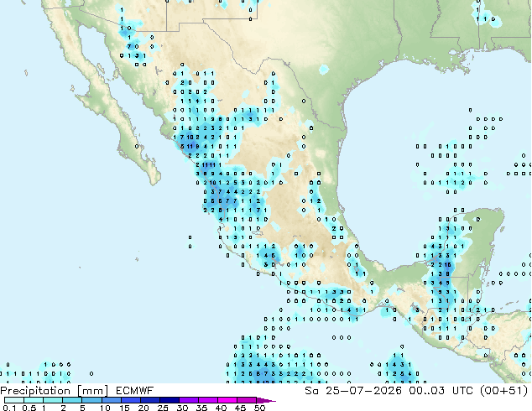Click the "[mm]" unit label
Image resolution: width=532 pixels, height=411 pixels.
coord(92,391)
